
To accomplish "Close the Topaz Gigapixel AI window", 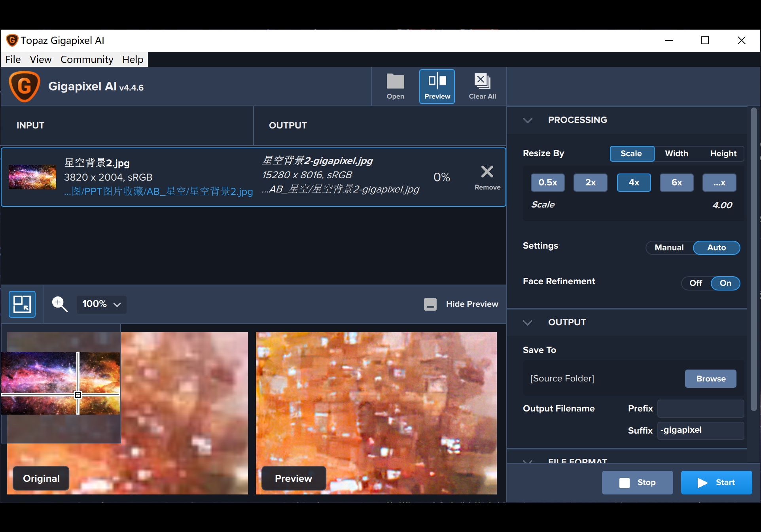I will 742,40.
